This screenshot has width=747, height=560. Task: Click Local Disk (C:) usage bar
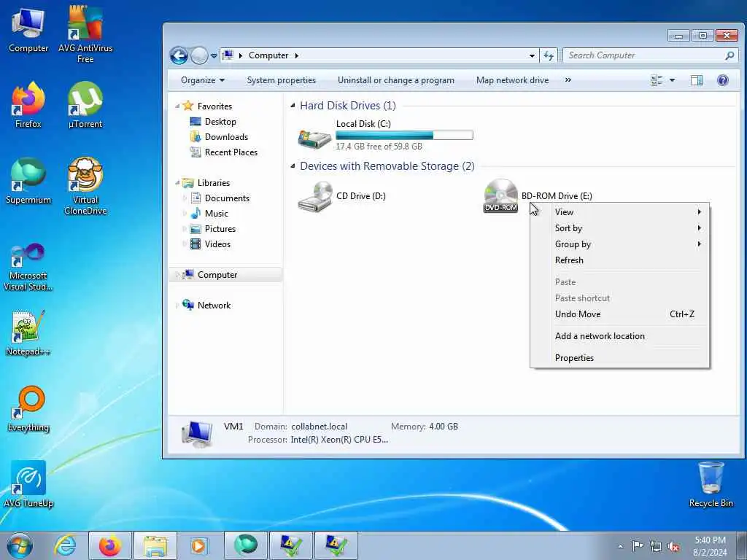[404, 135]
